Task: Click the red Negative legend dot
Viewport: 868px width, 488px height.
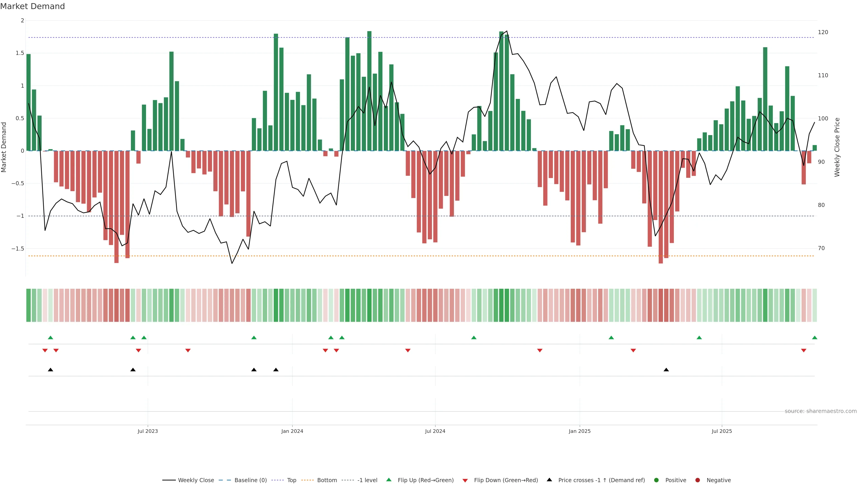Action: click(698, 480)
